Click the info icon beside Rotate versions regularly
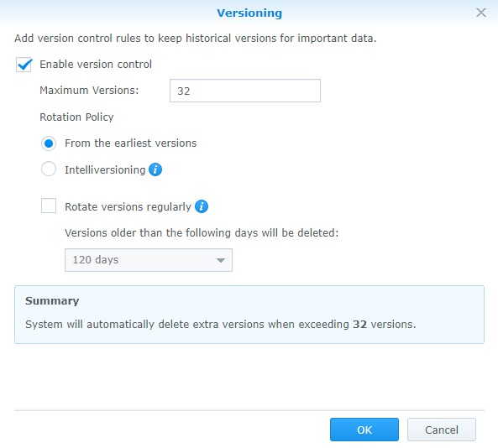 [202, 206]
